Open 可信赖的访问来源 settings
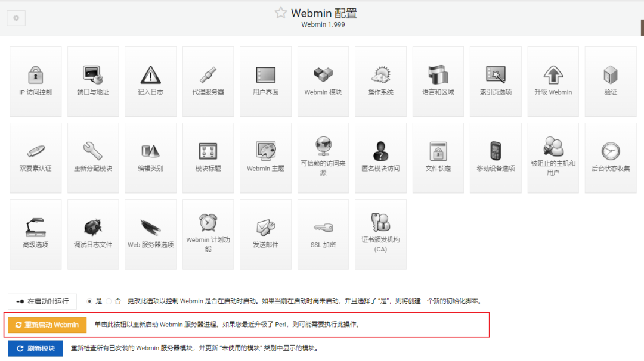Viewport: 644px width, 361px height. click(323, 158)
